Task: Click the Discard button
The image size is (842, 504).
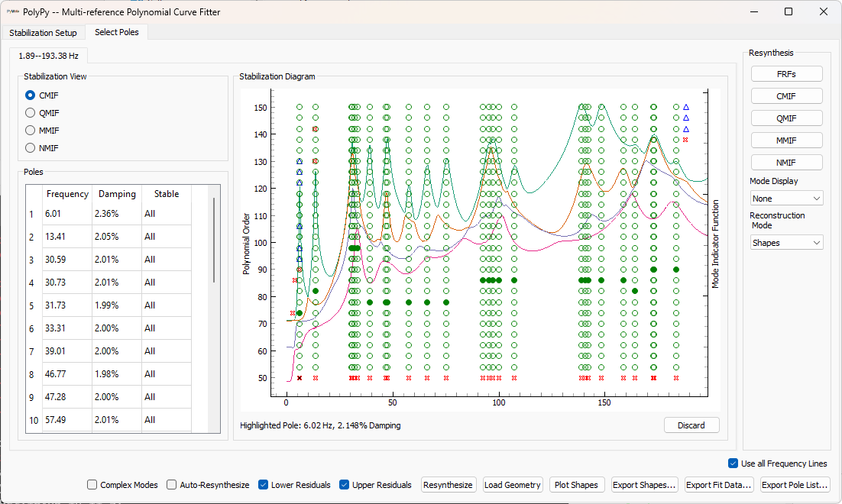Action: (x=691, y=425)
